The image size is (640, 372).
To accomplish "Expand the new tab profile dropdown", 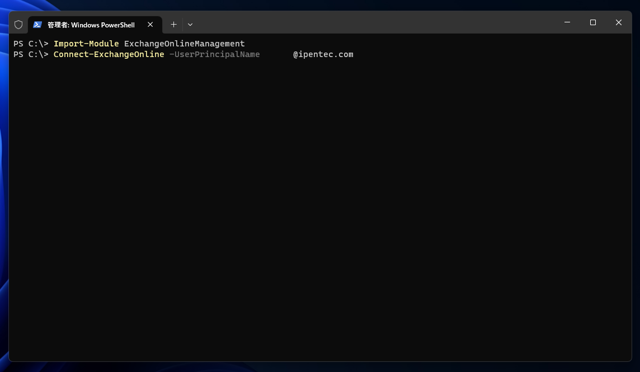I will click(x=190, y=25).
